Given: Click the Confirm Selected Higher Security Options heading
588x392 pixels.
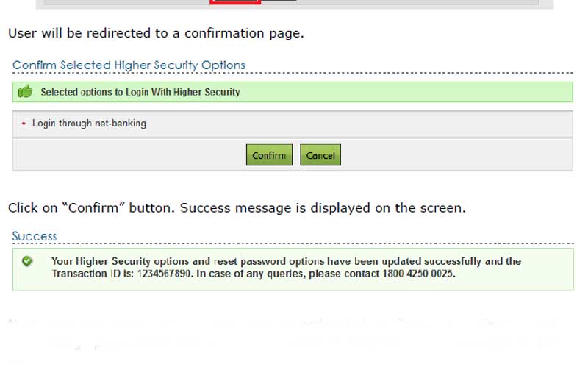Looking at the screenshot, I should point(129,65).
